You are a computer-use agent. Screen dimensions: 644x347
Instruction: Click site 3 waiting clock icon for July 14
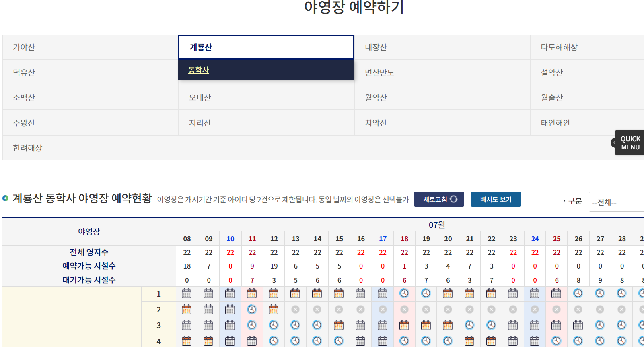coord(317,325)
